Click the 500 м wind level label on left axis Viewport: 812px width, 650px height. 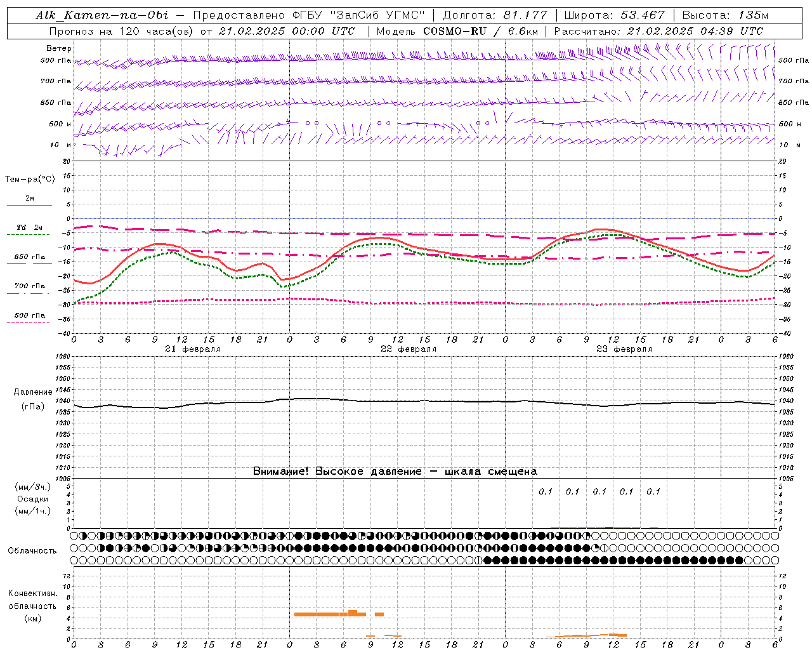coord(60,124)
